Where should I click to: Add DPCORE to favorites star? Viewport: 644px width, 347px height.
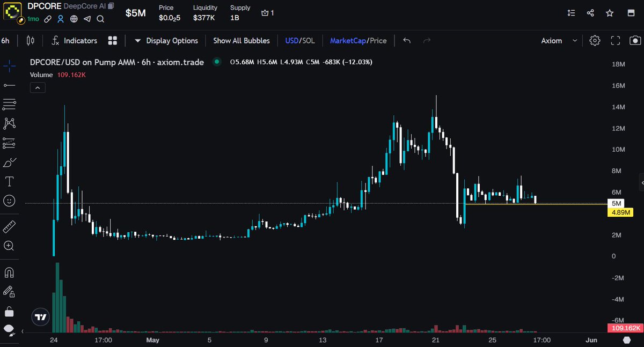click(x=610, y=13)
